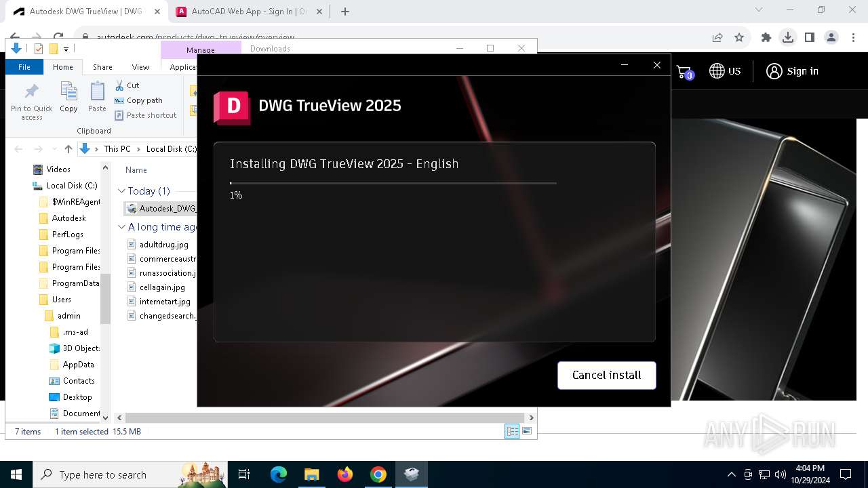Image resolution: width=868 pixels, height=488 pixels.
Task: Go up one folder level in Explorer
Action: (68, 149)
